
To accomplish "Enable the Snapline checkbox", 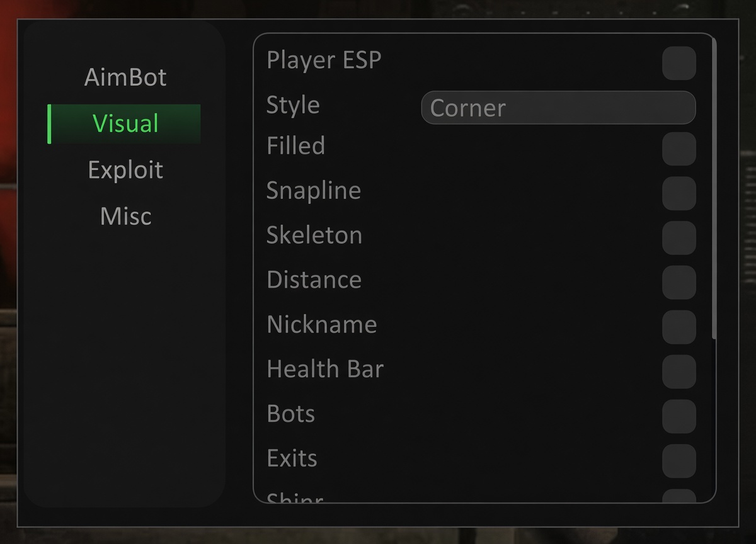I will click(679, 193).
